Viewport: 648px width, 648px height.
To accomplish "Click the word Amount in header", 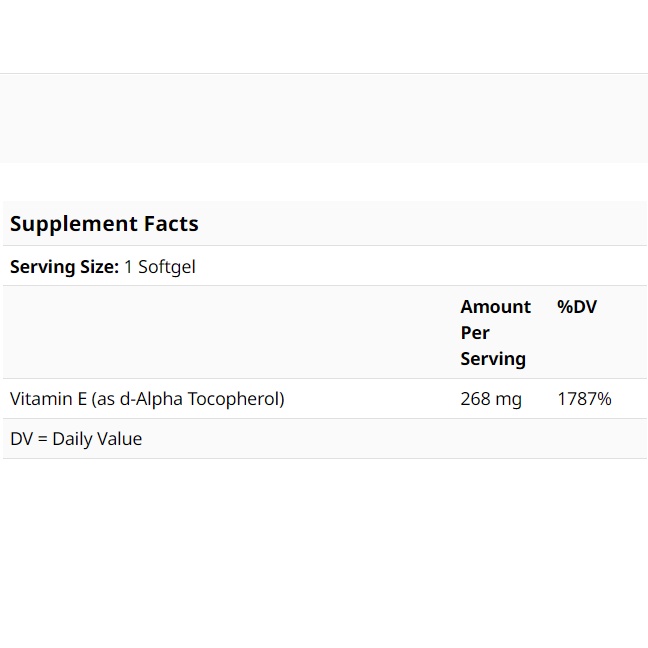I will [496, 307].
